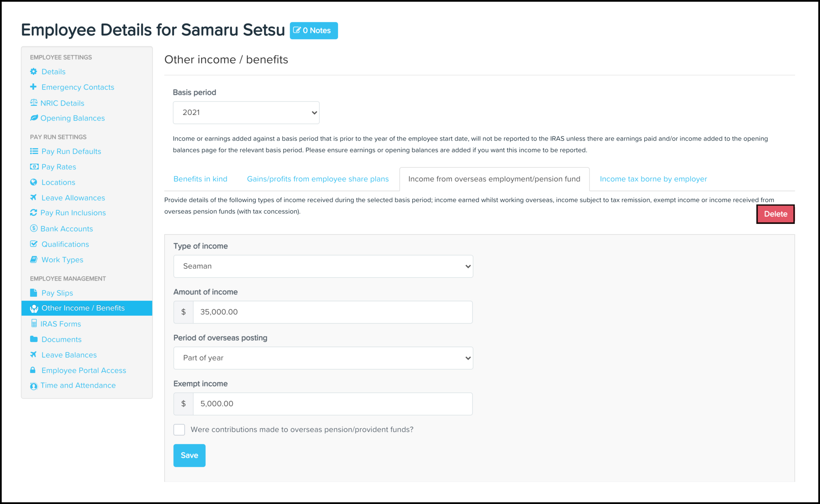820x504 pixels.
Task: Expand the Type of income dropdown
Action: [x=323, y=266]
